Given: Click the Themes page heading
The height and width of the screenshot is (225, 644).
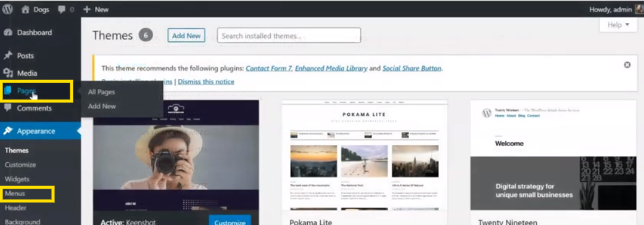Looking at the screenshot, I should 112,36.
